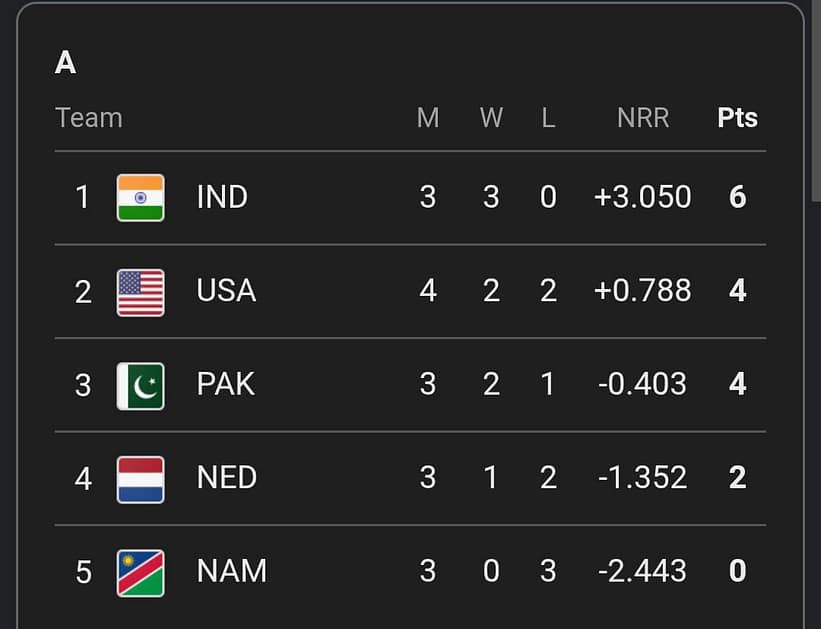Click the group A heading
Screen dimensions: 821x629
pyautogui.click(x=66, y=63)
